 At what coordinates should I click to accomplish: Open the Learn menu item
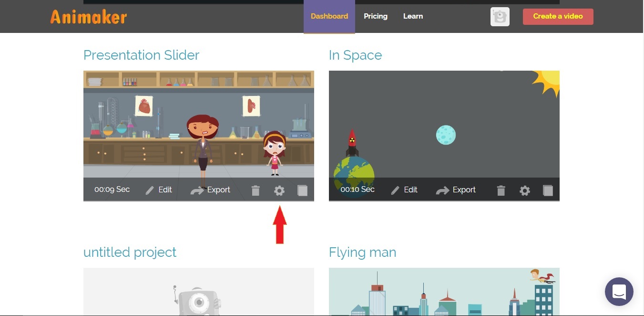pyautogui.click(x=413, y=16)
